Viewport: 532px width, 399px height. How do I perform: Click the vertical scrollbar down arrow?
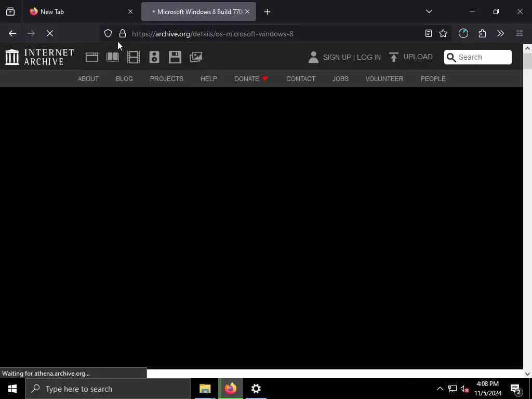click(528, 374)
